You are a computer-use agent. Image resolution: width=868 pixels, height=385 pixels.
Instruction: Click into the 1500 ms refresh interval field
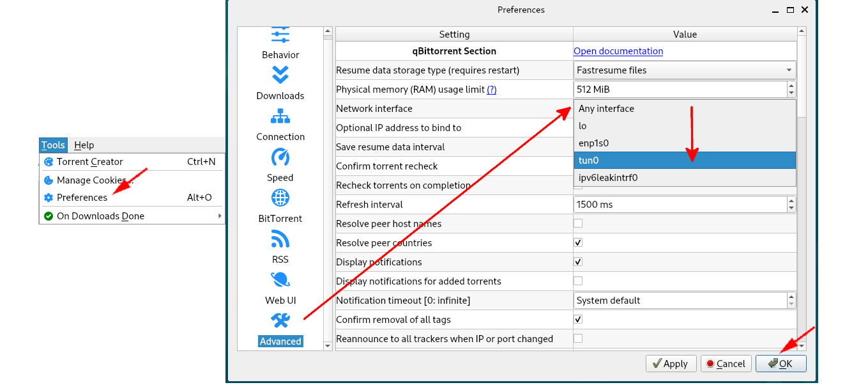pos(681,205)
